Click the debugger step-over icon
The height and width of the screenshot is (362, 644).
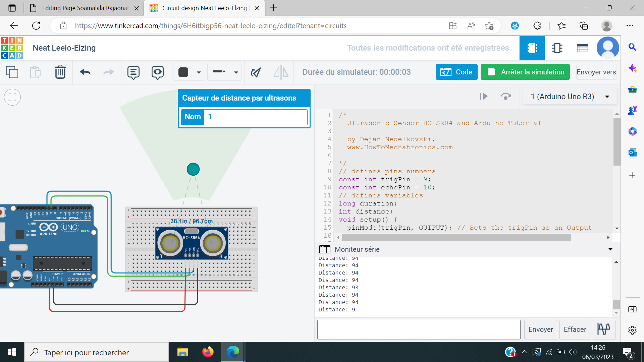(506, 97)
